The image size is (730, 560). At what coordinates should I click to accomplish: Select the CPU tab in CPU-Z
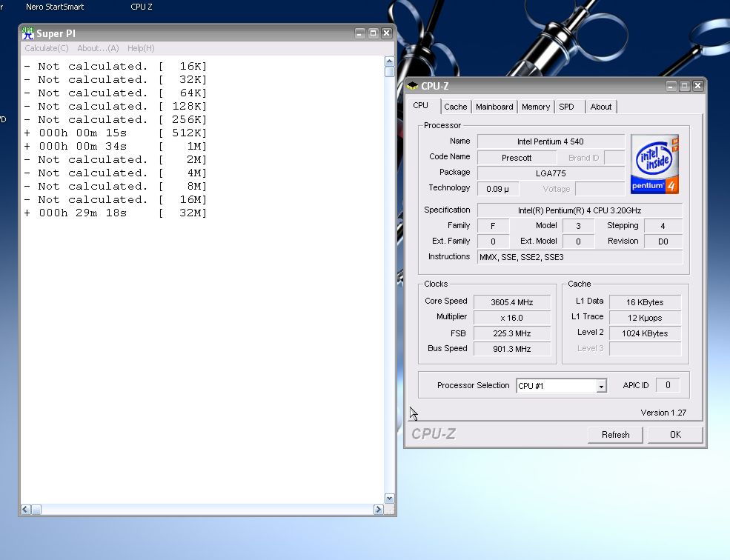tap(420, 106)
